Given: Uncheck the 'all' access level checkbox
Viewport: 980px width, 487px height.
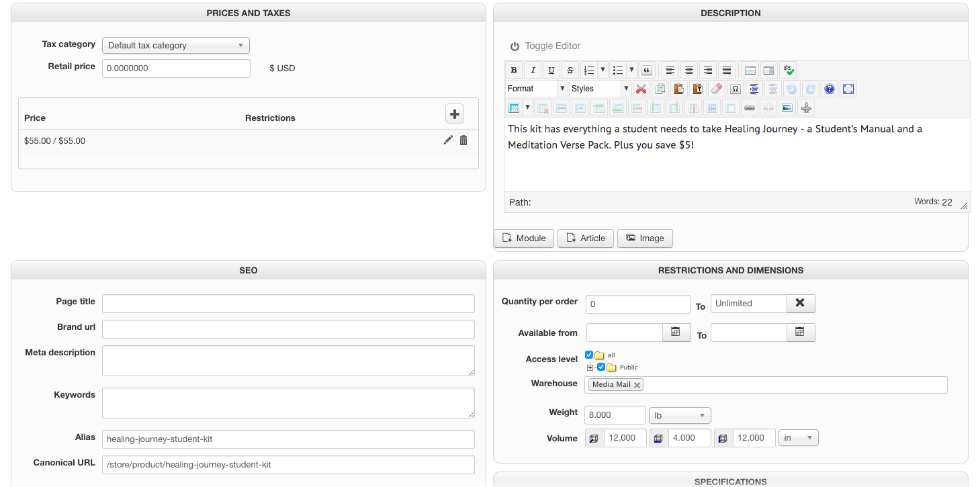Looking at the screenshot, I should [x=589, y=355].
